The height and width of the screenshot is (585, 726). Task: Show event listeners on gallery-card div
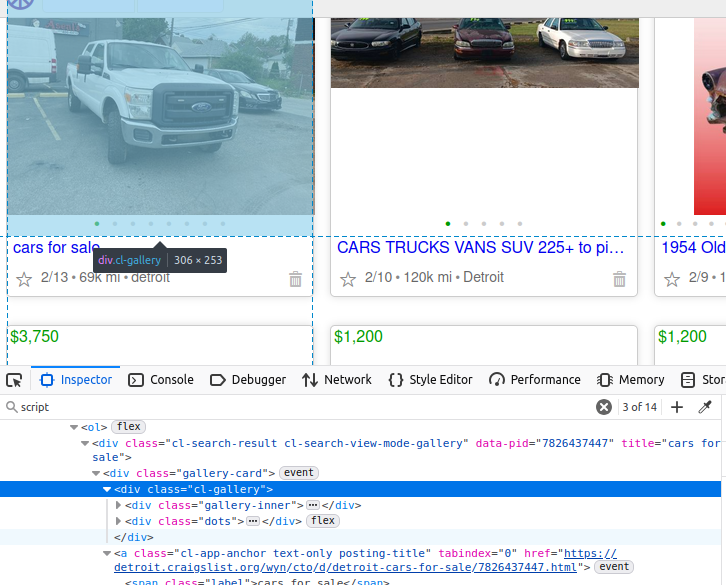click(299, 473)
